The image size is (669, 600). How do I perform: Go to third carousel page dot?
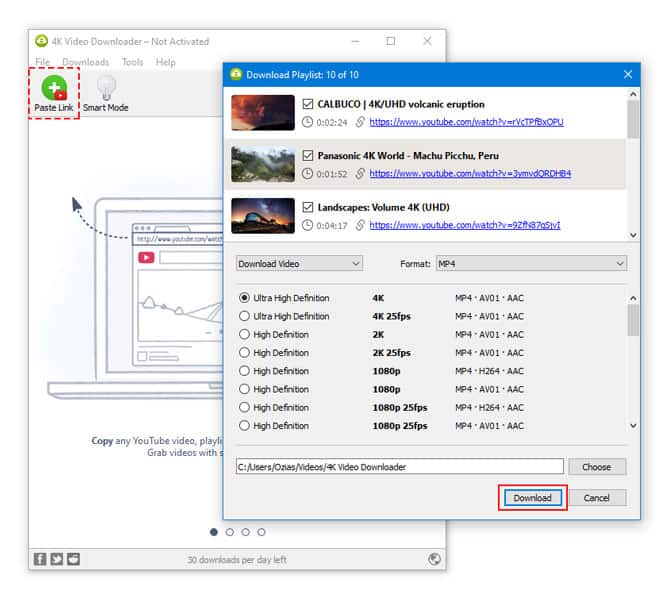(245, 532)
